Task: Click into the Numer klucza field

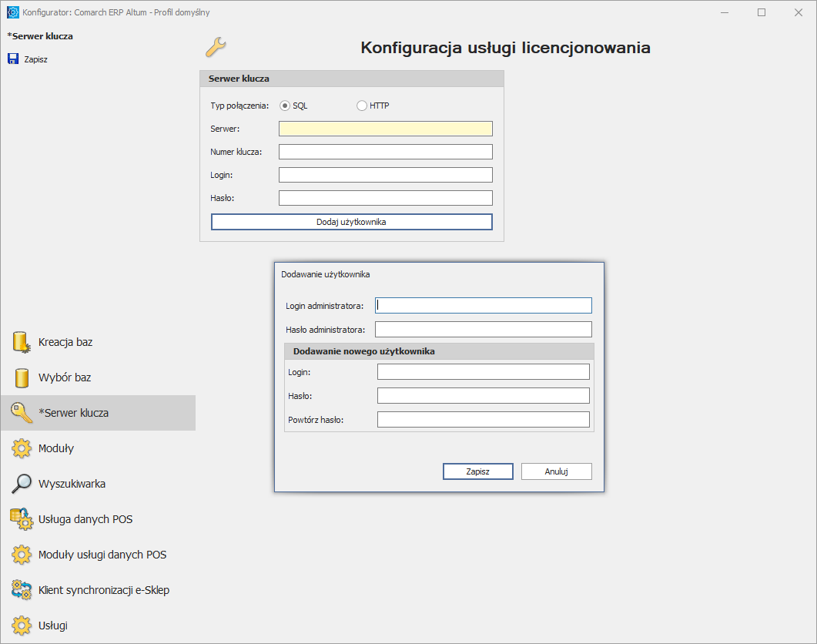Action: pyautogui.click(x=386, y=152)
